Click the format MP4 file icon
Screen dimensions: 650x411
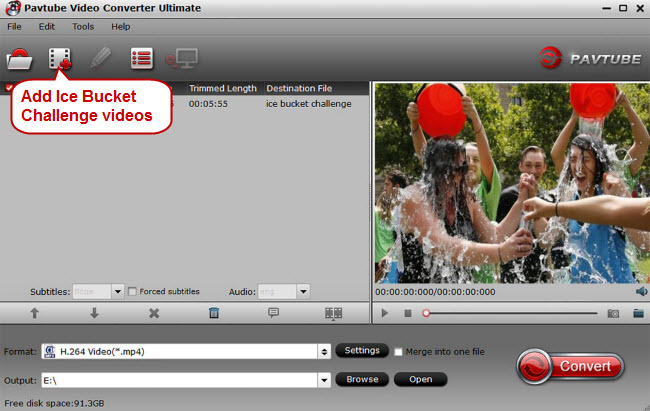50,352
